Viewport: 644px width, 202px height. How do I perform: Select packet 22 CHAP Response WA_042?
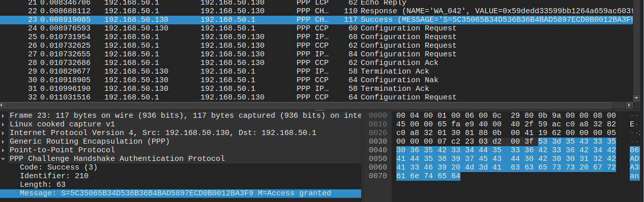coord(316,11)
